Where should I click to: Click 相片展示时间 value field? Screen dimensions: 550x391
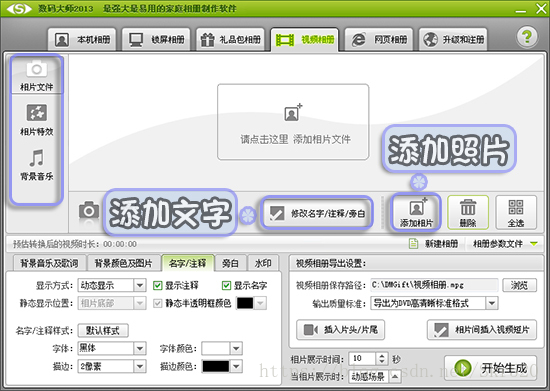tap(363, 358)
